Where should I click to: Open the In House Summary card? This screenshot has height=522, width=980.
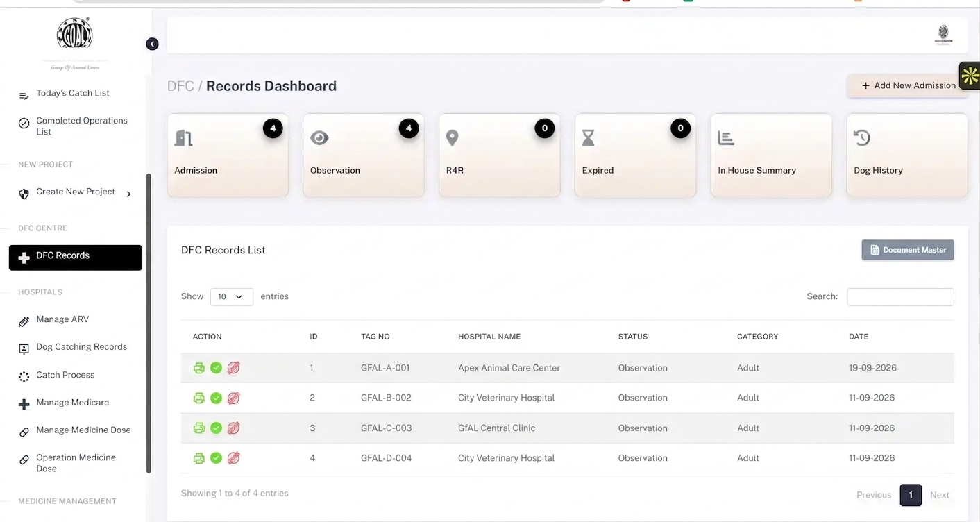pyautogui.click(x=771, y=155)
